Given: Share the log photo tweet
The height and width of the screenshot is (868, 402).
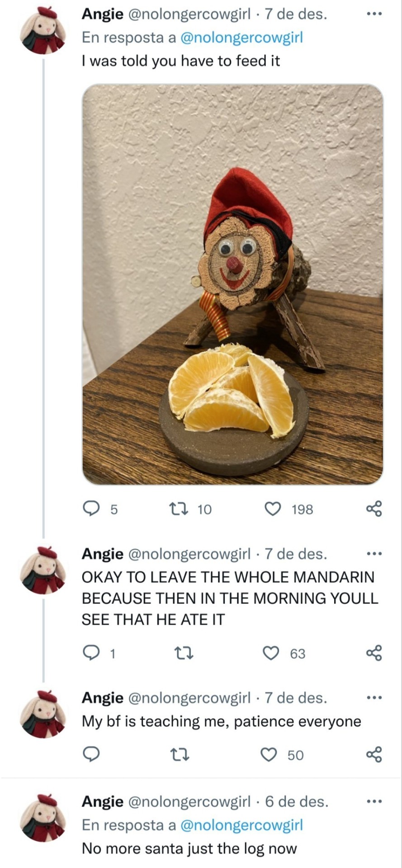Looking at the screenshot, I should click(x=374, y=509).
